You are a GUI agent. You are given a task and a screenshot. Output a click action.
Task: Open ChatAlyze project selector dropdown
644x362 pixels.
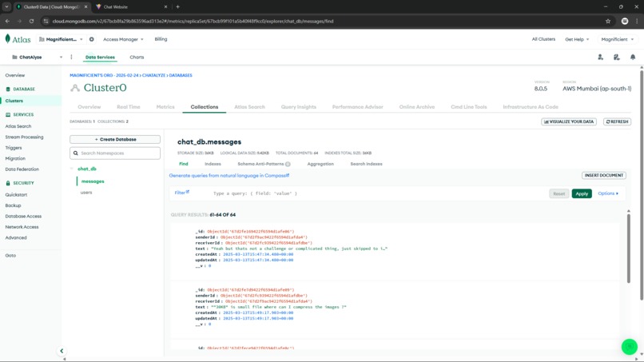37,57
